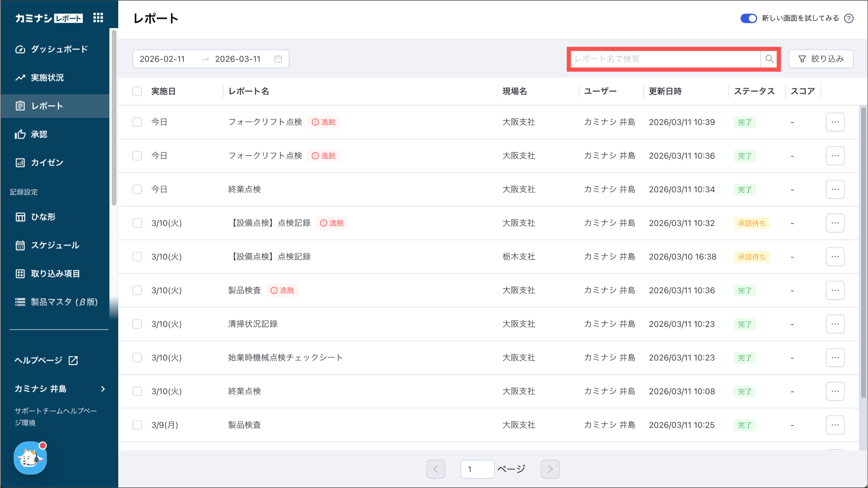The image size is (868, 488).
Task: Go to next page arrow button
Action: 550,469
